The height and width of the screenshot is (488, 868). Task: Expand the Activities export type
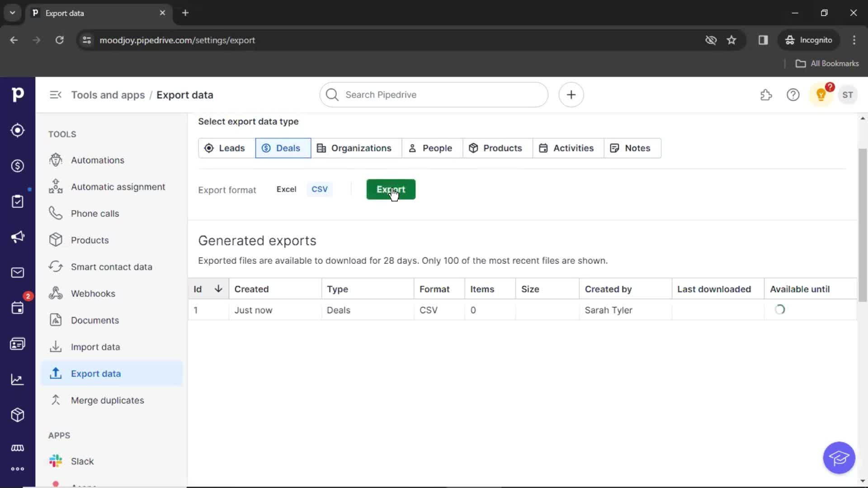(566, 148)
